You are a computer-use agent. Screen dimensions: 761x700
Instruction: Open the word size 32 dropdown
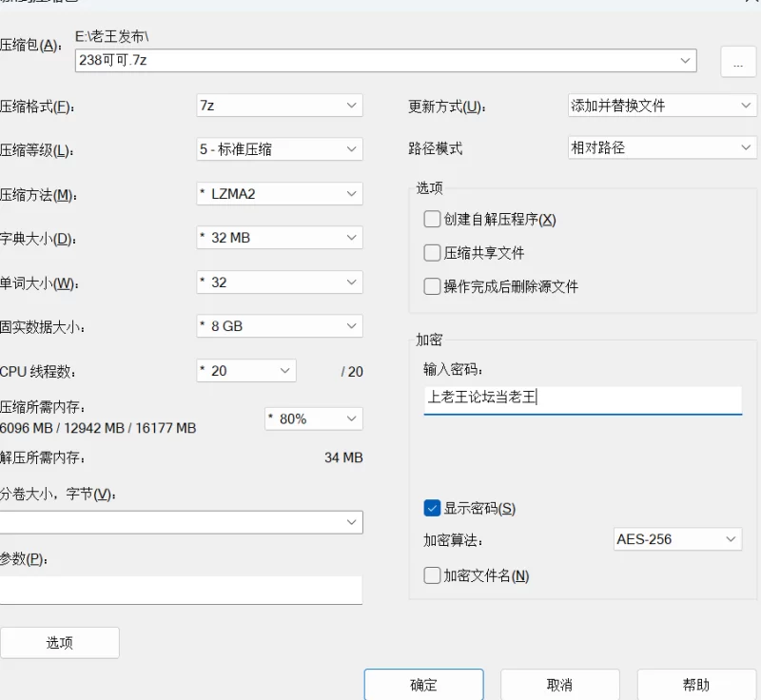point(279,282)
